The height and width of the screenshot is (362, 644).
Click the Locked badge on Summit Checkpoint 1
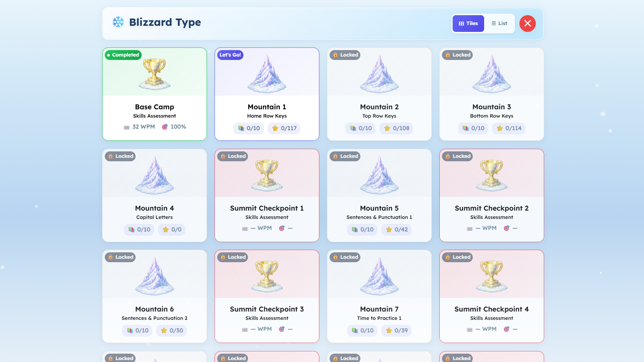tap(233, 156)
